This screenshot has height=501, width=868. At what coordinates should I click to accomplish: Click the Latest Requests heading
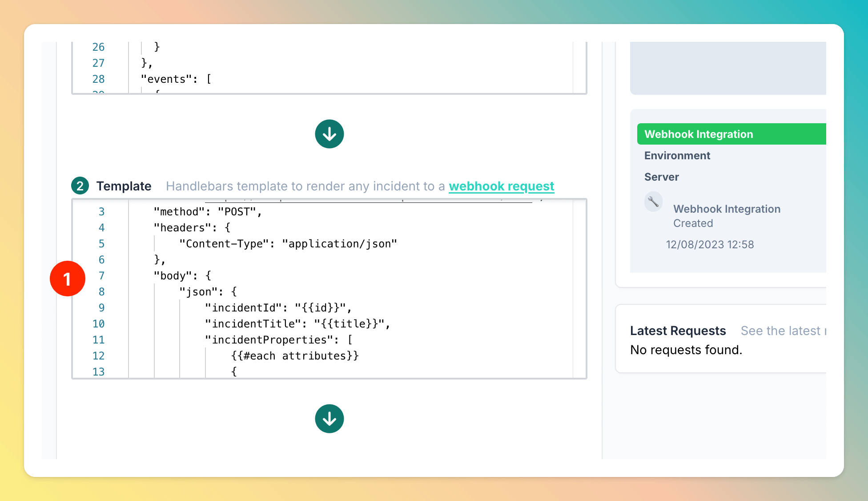pyautogui.click(x=678, y=331)
